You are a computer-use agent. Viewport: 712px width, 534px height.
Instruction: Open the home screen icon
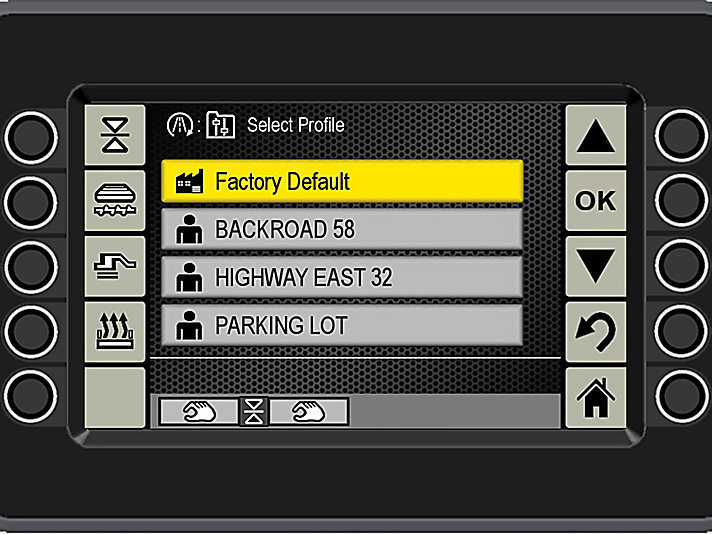[596, 398]
